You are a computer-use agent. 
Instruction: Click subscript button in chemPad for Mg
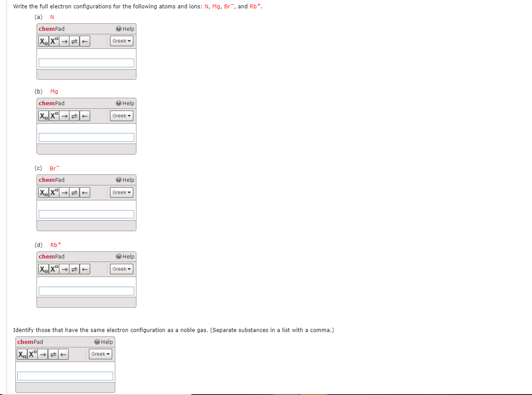pos(44,116)
